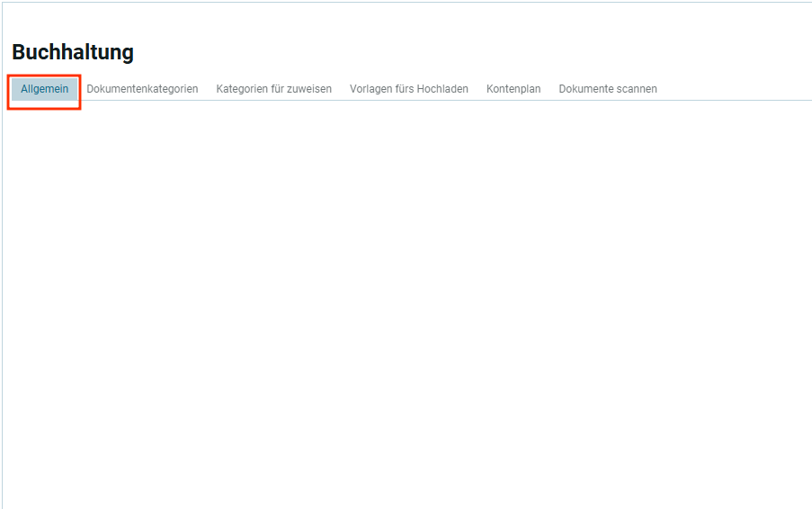Click the Buchhaltung page heading
This screenshot has height=509, width=812.
click(x=73, y=52)
